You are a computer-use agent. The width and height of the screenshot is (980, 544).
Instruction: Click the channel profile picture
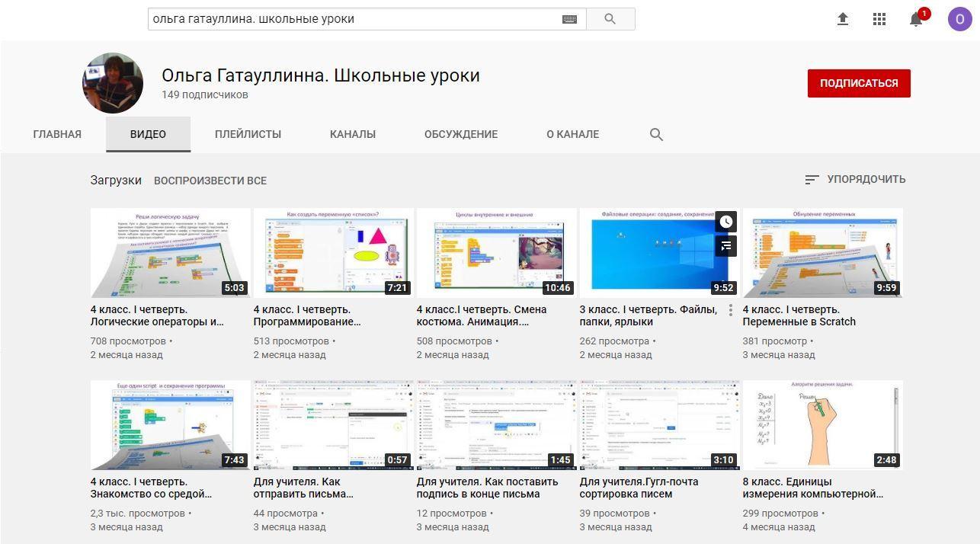click(113, 83)
